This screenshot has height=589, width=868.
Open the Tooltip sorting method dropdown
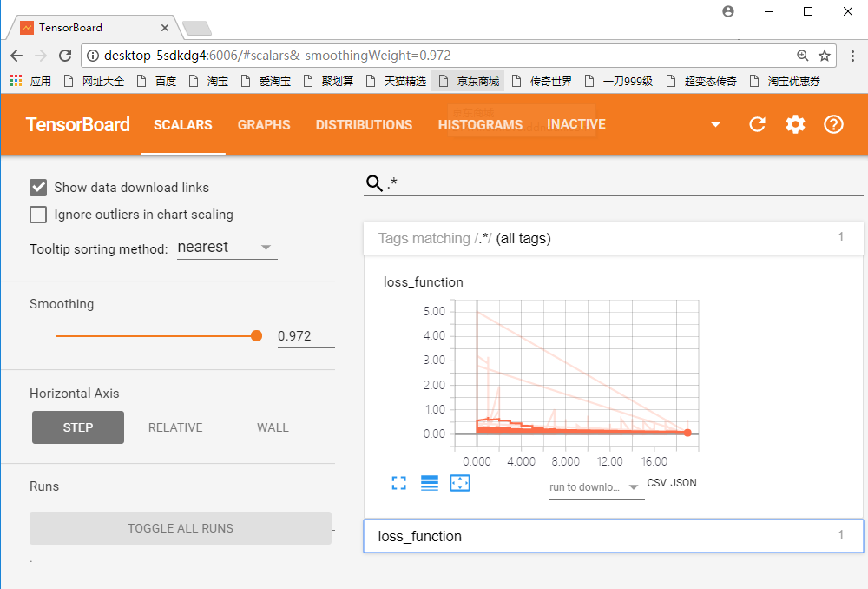[227, 247]
